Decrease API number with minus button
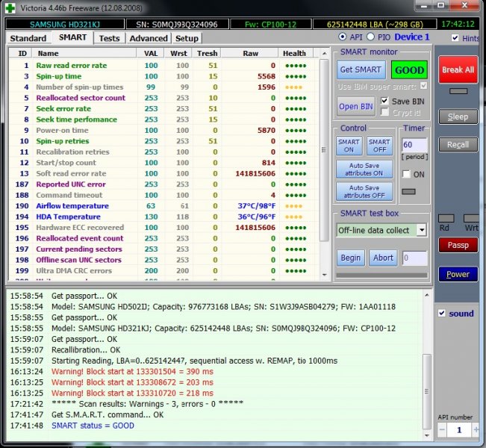The height and width of the screenshot is (448, 486). (443, 430)
